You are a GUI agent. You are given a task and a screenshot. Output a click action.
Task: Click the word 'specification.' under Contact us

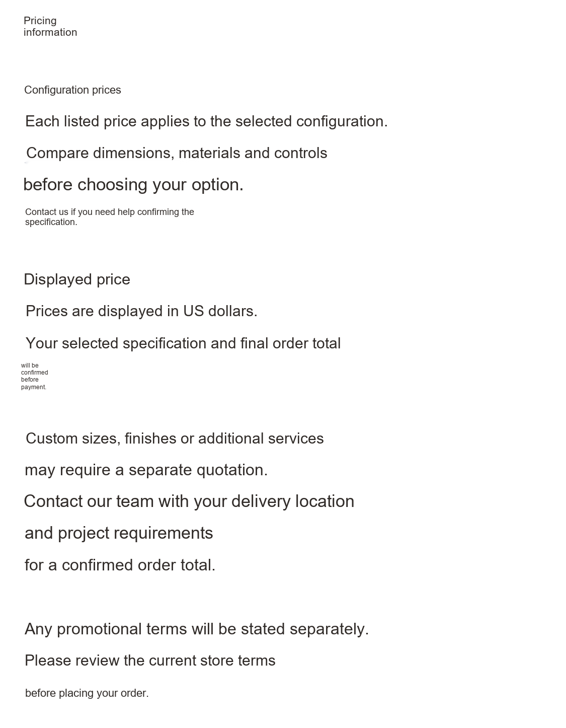[51, 222]
